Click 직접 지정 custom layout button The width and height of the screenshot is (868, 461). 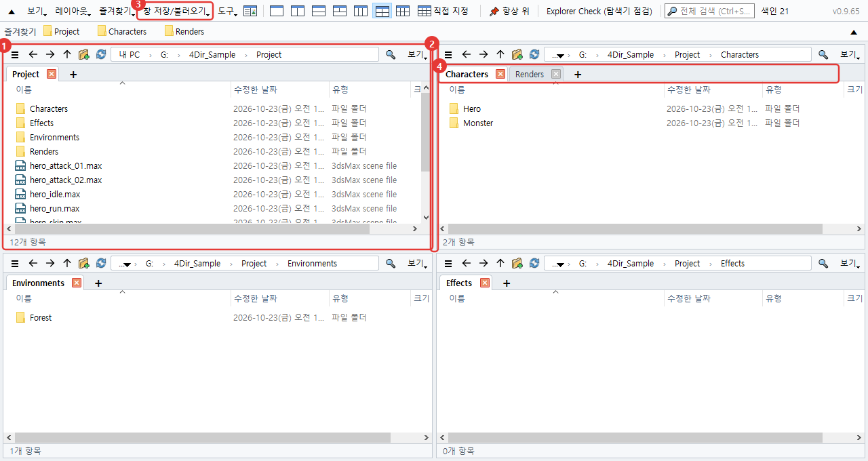[443, 11]
